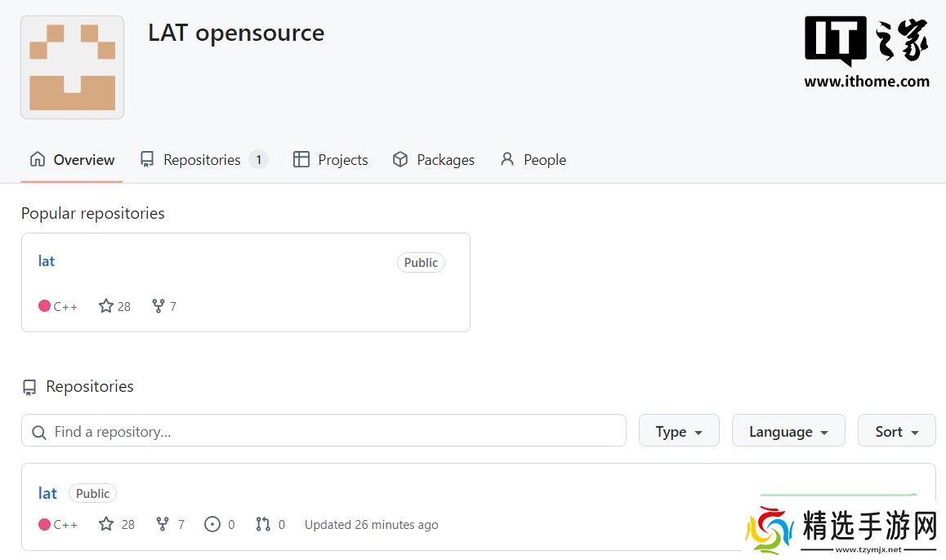Image resolution: width=946 pixels, height=560 pixels.
Task: Click stargazers star icon in repository list row
Action: 106,524
